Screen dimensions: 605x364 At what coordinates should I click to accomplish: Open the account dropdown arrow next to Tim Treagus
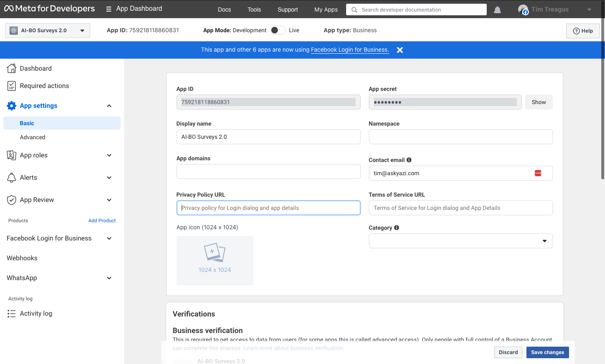(x=589, y=10)
